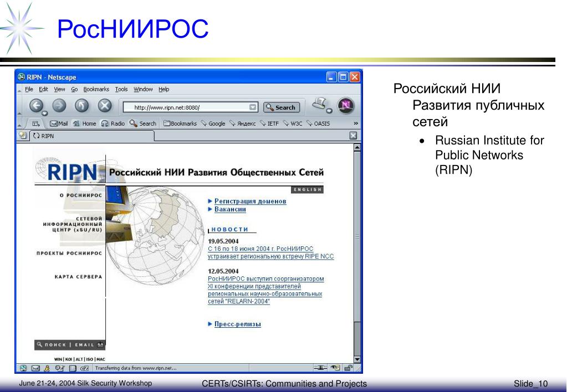This screenshot has height=392, width=567.
Task: Expand the URL bar history dropdown
Action: [x=253, y=107]
